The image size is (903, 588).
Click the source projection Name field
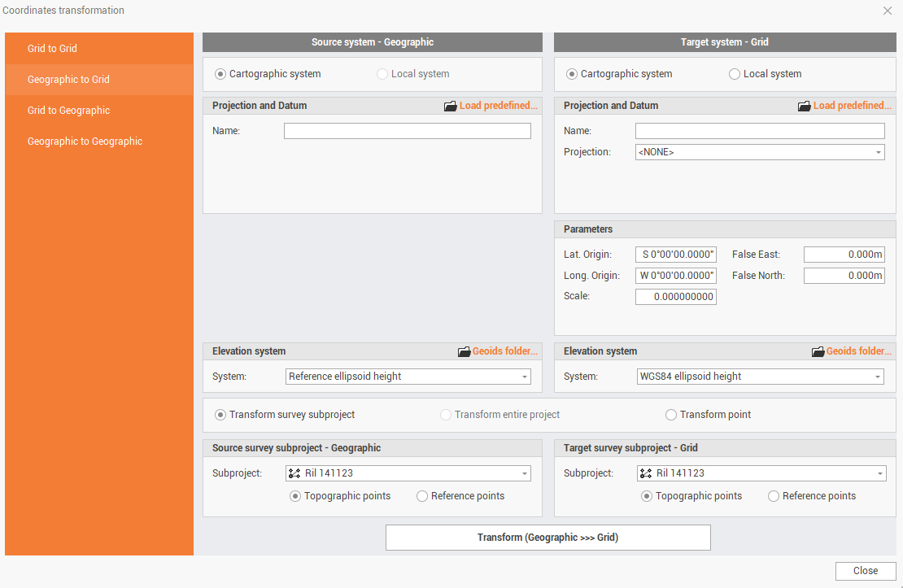click(407, 131)
